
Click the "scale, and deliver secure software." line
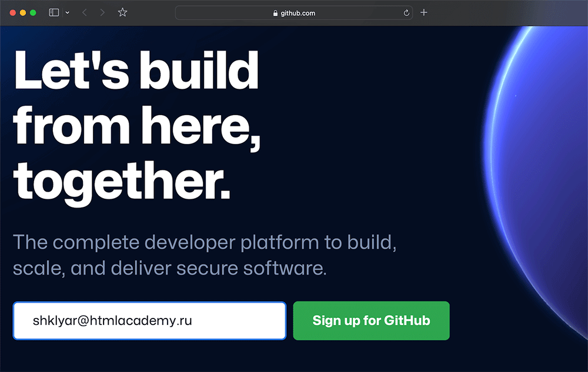169,269
